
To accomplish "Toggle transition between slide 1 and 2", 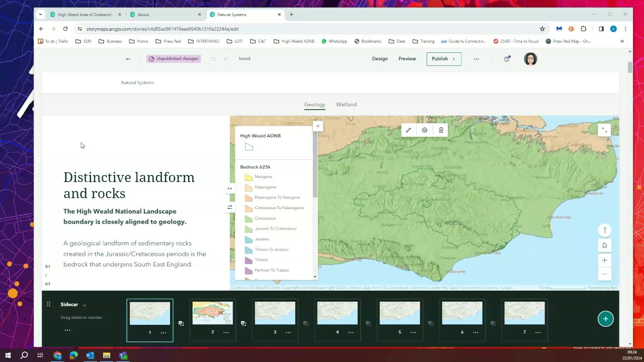I will coord(181,323).
